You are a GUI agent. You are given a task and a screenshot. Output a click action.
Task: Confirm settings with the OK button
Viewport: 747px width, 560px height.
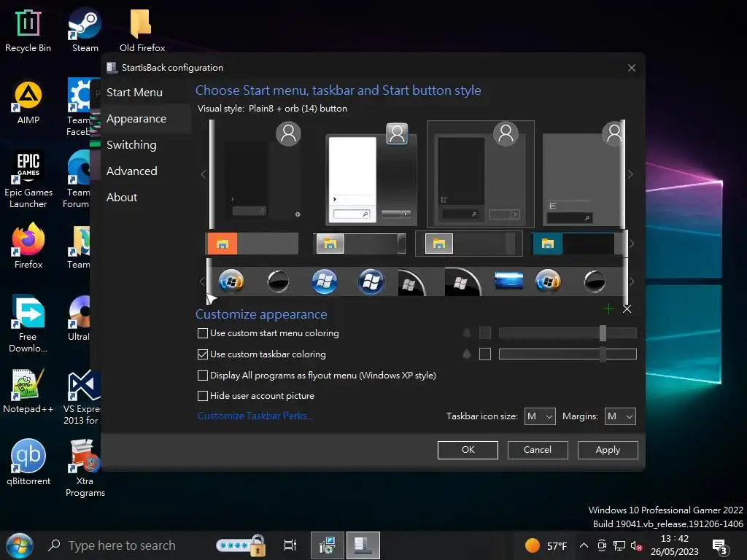[x=468, y=450]
